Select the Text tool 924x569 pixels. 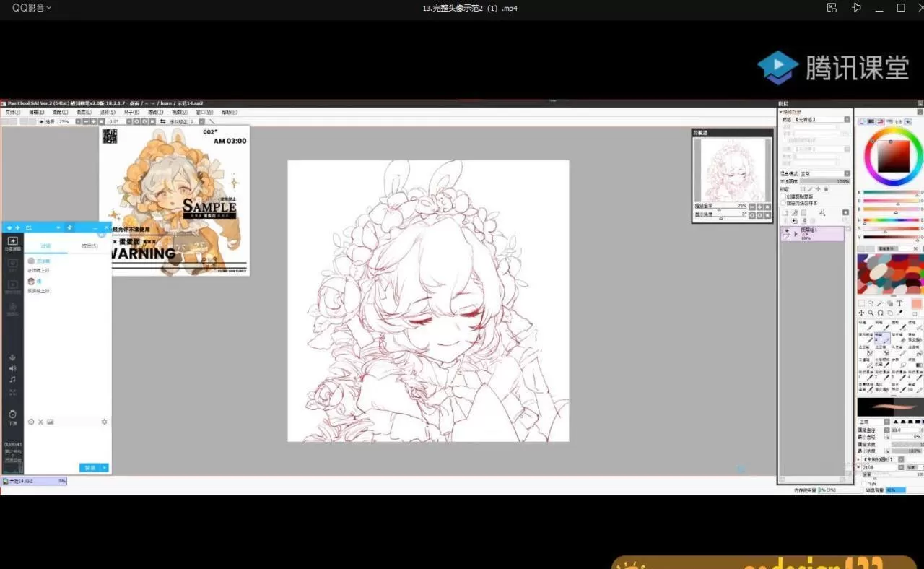click(x=899, y=304)
